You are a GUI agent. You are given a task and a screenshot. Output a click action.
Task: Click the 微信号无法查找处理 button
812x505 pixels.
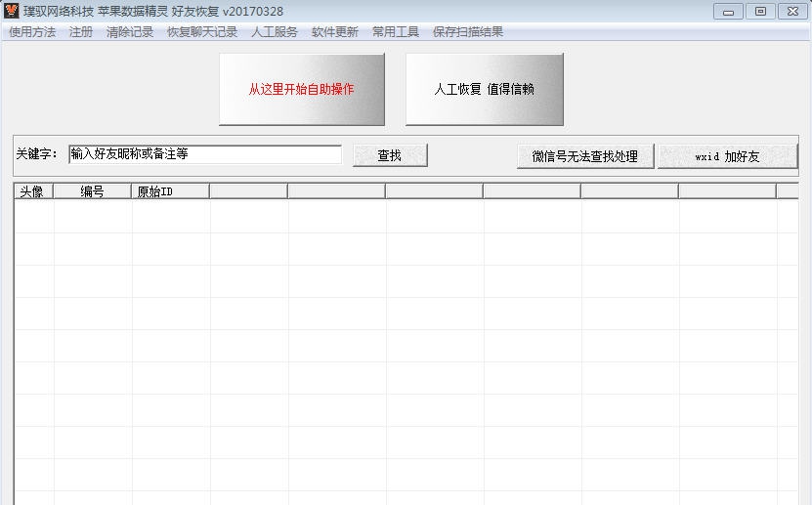tap(585, 156)
